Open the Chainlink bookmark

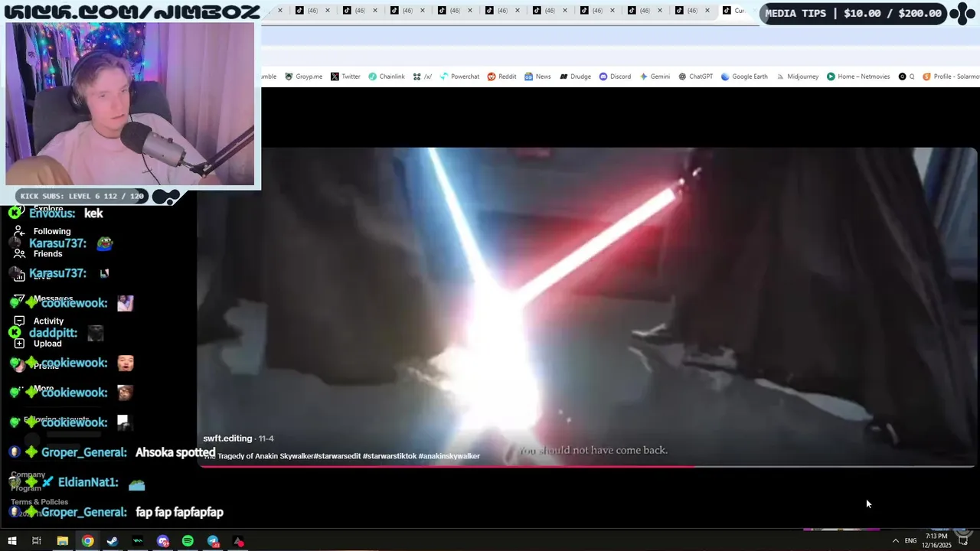pyautogui.click(x=387, y=77)
